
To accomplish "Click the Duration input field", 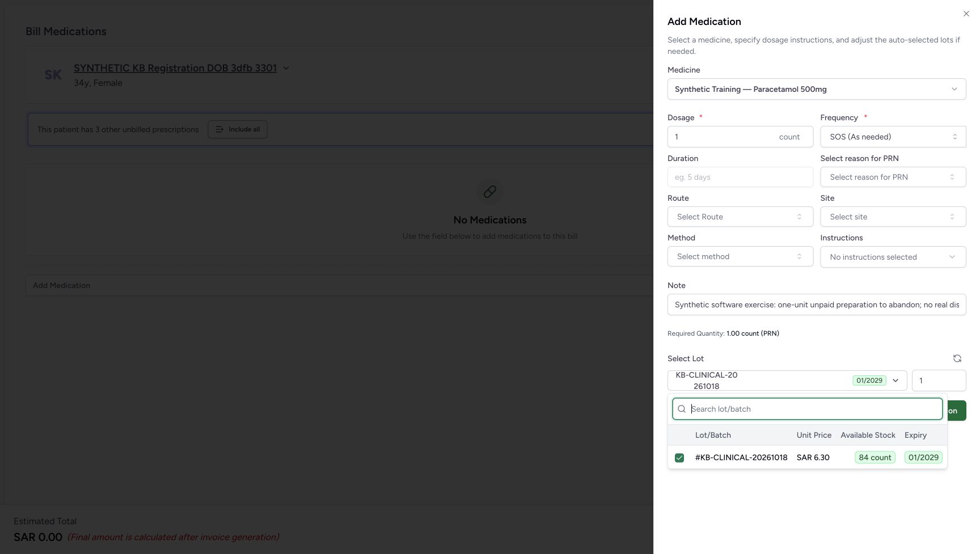I will [740, 177].
